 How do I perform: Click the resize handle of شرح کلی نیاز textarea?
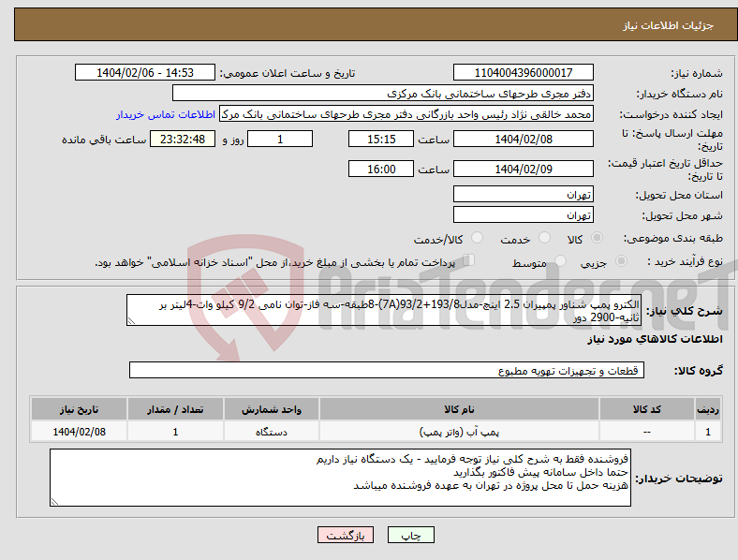click(x=131, y=321)
